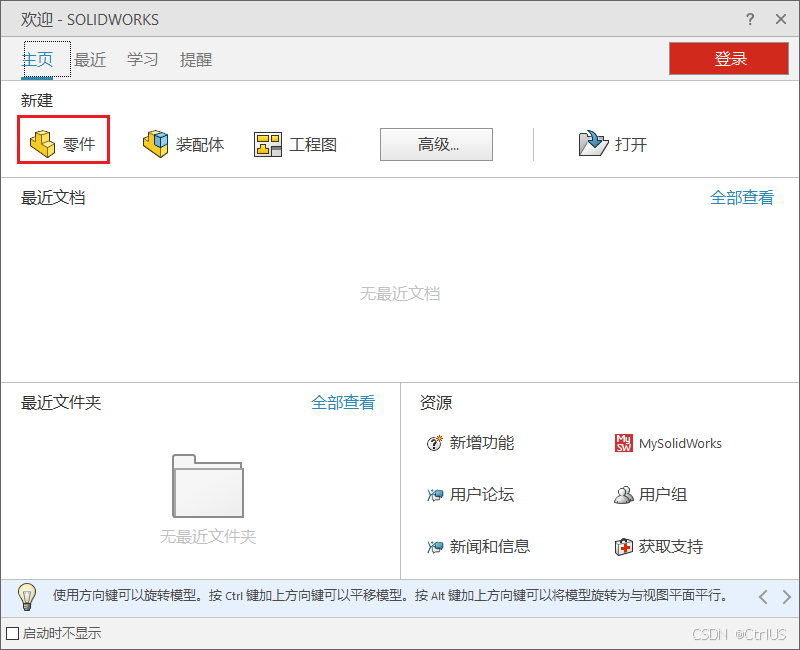Create a new assembly via 装配体 icon
Viewport: 800px width, 650px height.
(156, 143)
